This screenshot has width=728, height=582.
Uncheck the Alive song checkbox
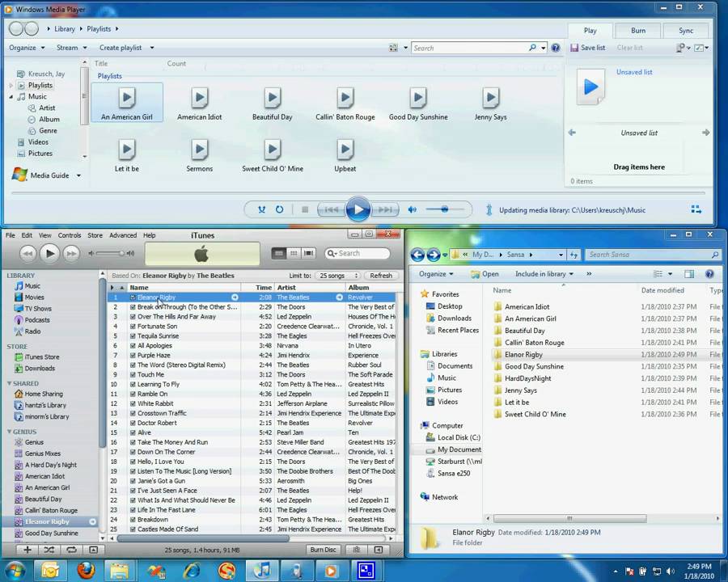(133, 432)
